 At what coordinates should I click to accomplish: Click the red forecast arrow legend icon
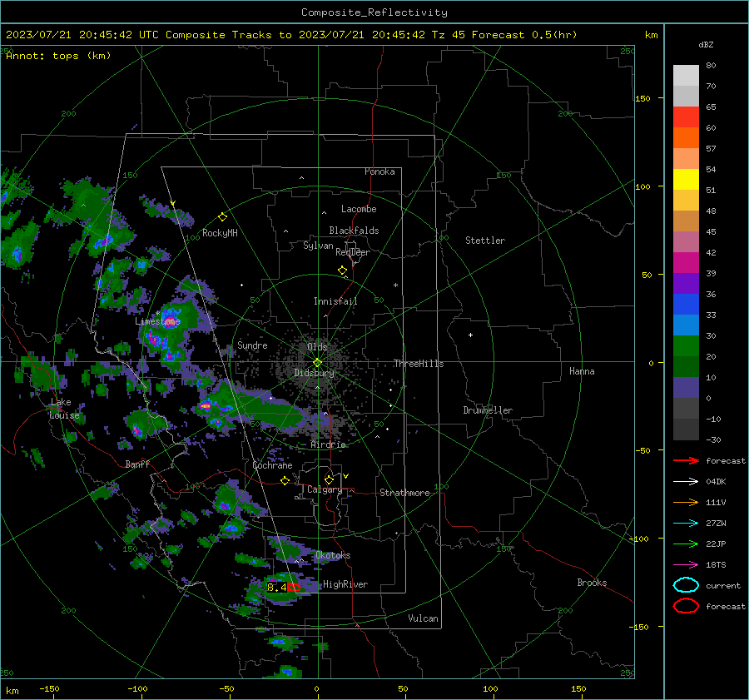pos(686,460)
